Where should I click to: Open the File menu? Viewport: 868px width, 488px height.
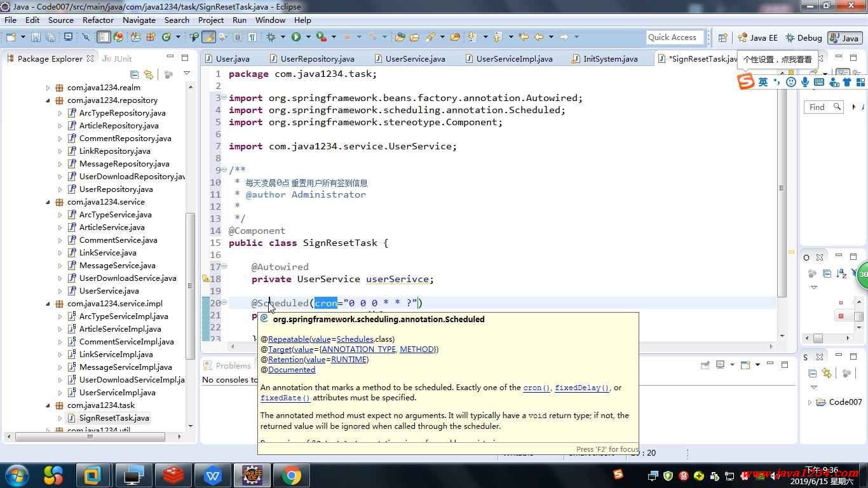pos(11,20)
